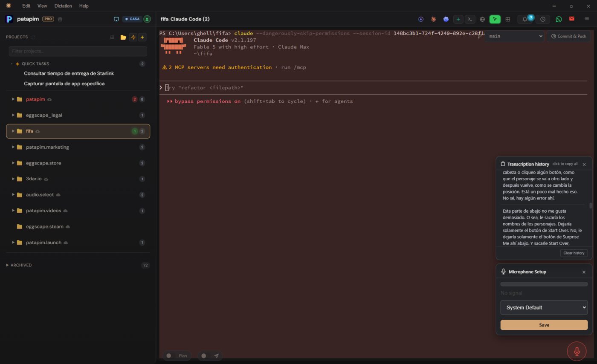Open a new terminal prompt icon
Screen dimensions: 597x364
point(470,19)
